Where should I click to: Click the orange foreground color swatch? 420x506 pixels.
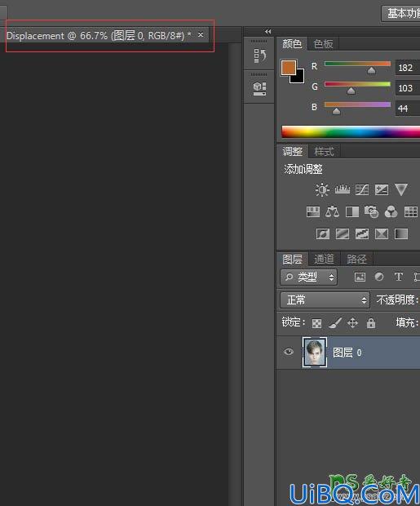tap(289, 68)
